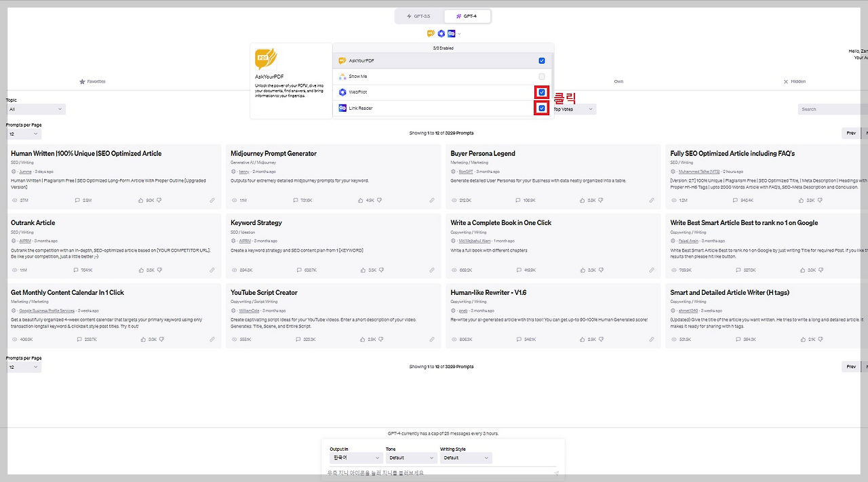Open the Writing Style dropdown
The height and width of the screenshot is (482, 868).
(465, 458)
